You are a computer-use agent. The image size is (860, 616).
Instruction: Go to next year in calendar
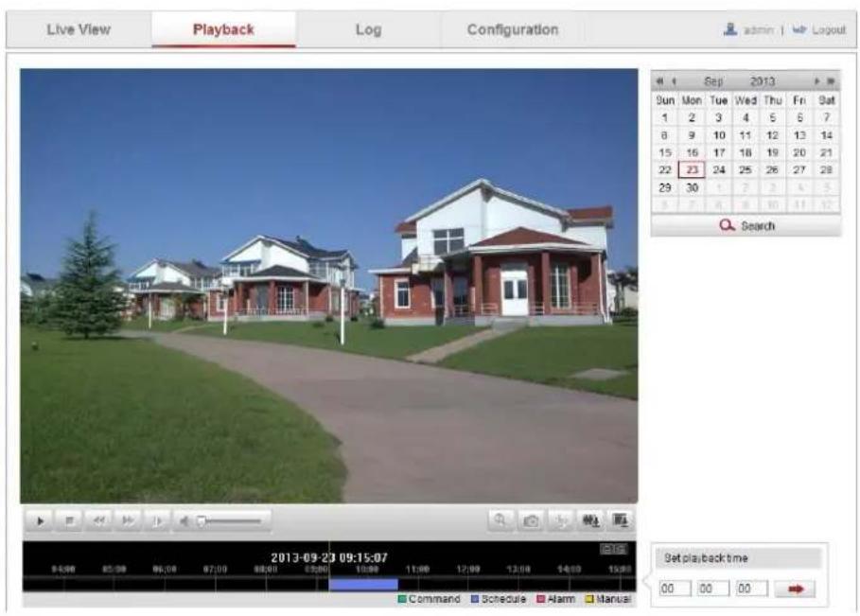pos(831,81)
